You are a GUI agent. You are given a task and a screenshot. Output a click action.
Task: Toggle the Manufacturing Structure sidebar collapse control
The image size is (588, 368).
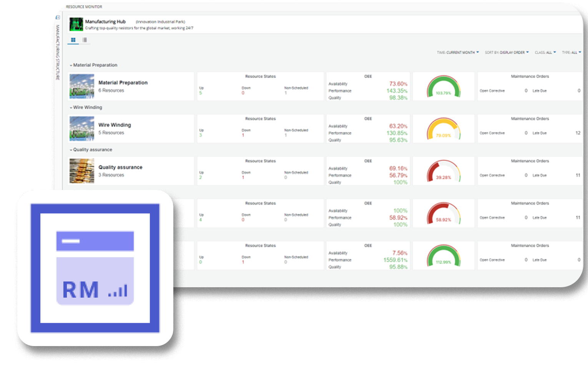[58, 17]
